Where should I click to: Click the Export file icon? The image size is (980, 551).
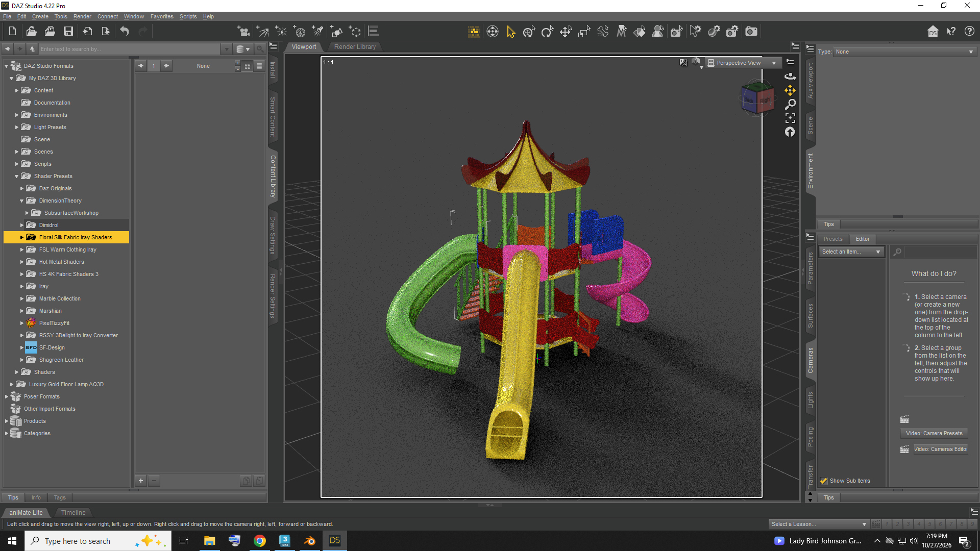pos(106,32)
